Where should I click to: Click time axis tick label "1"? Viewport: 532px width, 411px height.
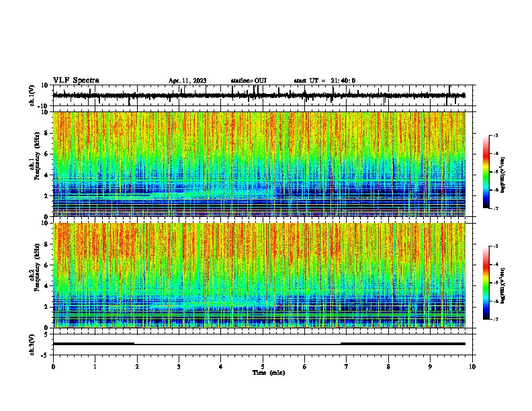(95, 367)
